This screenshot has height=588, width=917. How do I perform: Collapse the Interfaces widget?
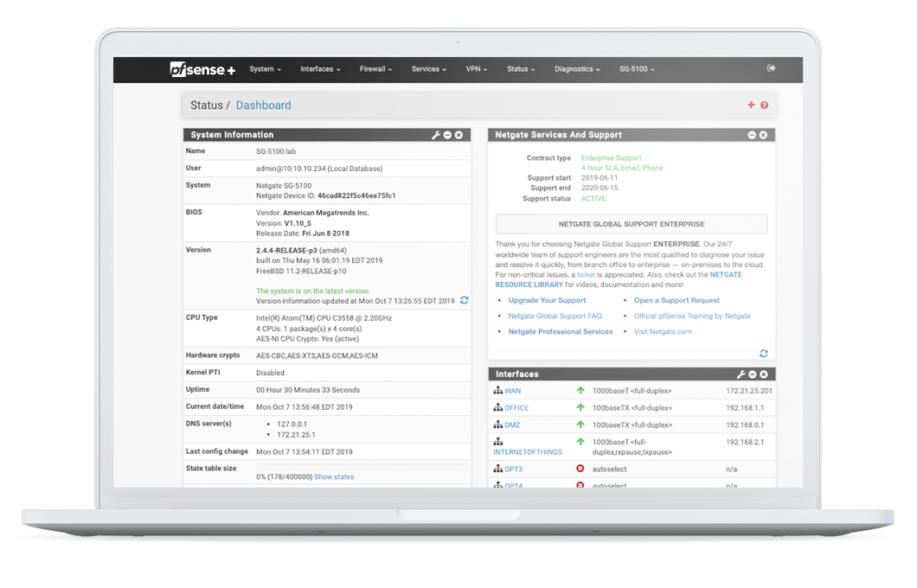coord(752,374)
